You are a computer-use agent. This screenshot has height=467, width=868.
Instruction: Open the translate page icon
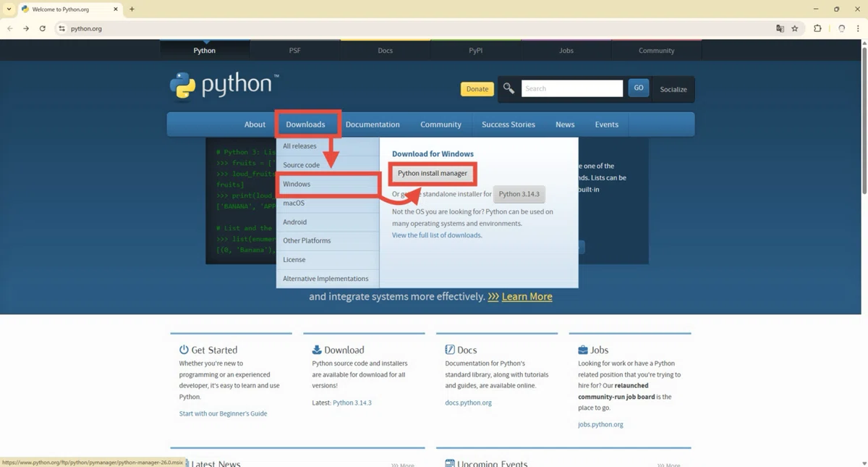(780, 28)
